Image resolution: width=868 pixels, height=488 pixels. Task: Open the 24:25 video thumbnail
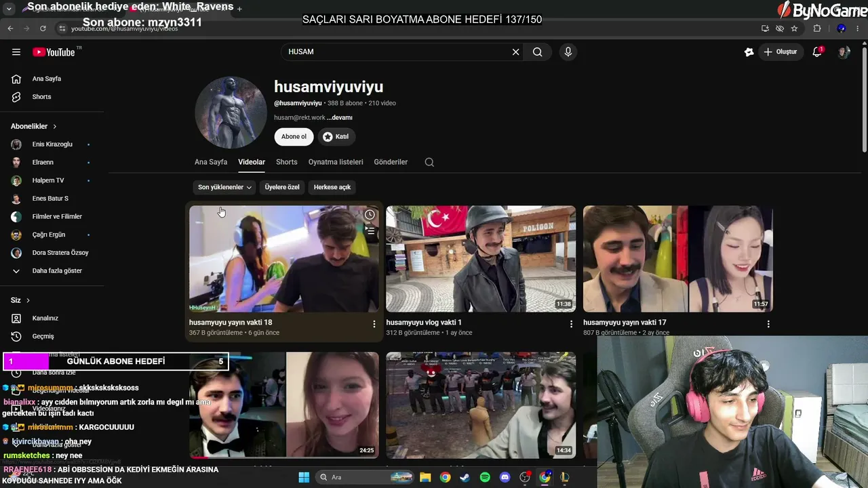284,405
